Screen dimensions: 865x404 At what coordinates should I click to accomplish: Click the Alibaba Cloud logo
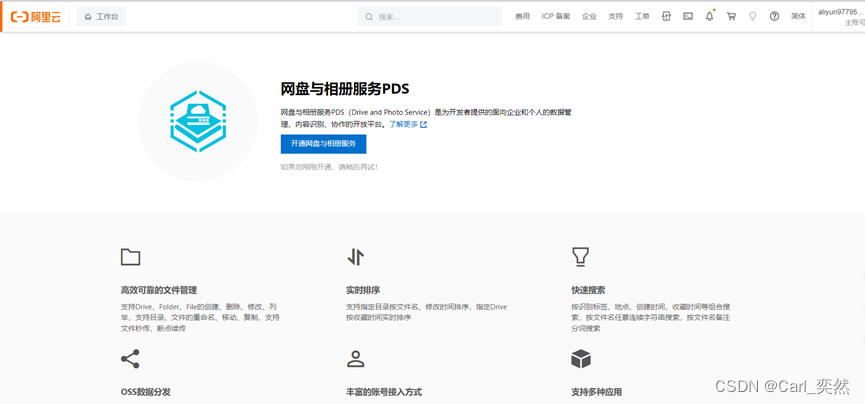click(36, 17)
